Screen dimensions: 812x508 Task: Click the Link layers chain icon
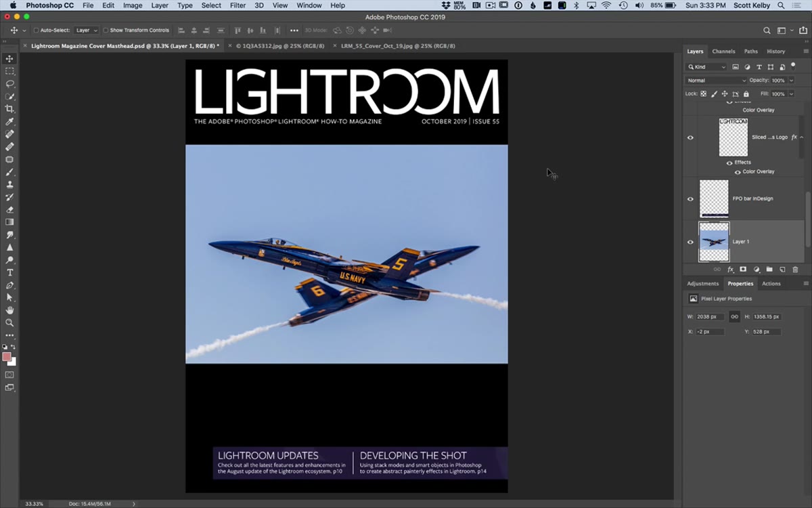tap(717, 270)
